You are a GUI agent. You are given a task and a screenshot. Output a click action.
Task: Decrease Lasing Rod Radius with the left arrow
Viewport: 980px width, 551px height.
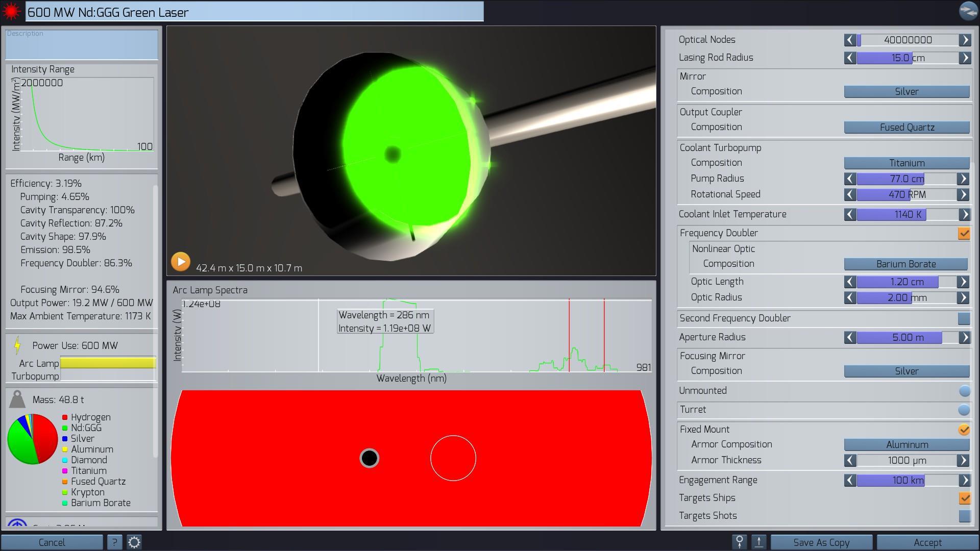coord(850,58)
